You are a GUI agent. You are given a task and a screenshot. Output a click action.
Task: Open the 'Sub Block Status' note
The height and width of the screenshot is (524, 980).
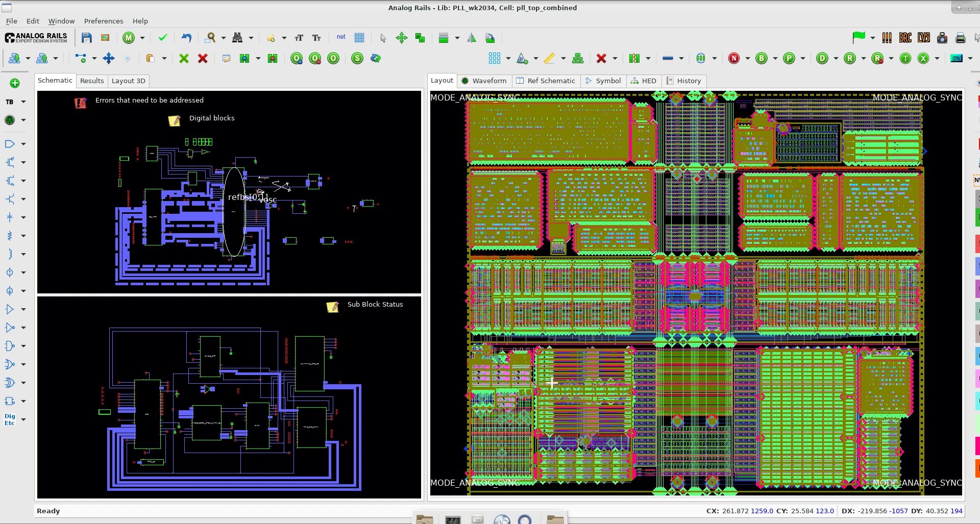pyautogui.click(x=333, y=307)
